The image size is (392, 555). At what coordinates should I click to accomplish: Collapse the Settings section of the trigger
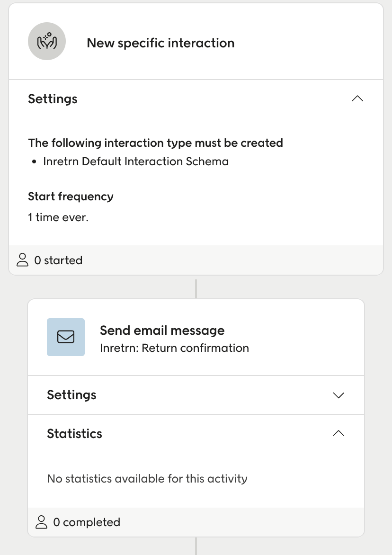tap(358, 98)
